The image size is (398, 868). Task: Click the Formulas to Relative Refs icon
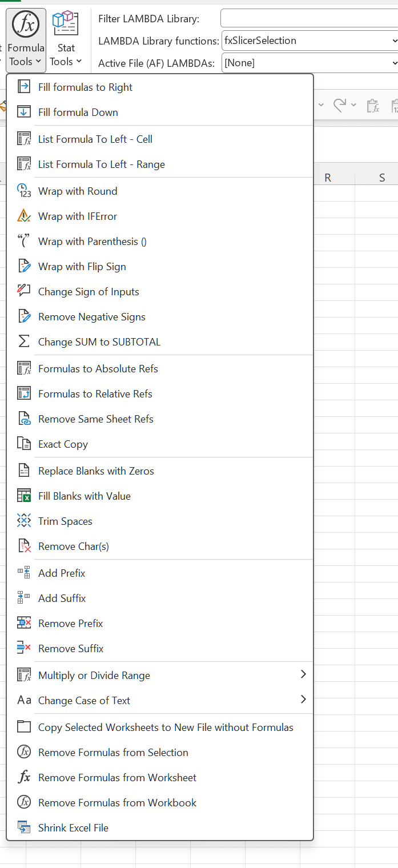(x=24, y=393)
